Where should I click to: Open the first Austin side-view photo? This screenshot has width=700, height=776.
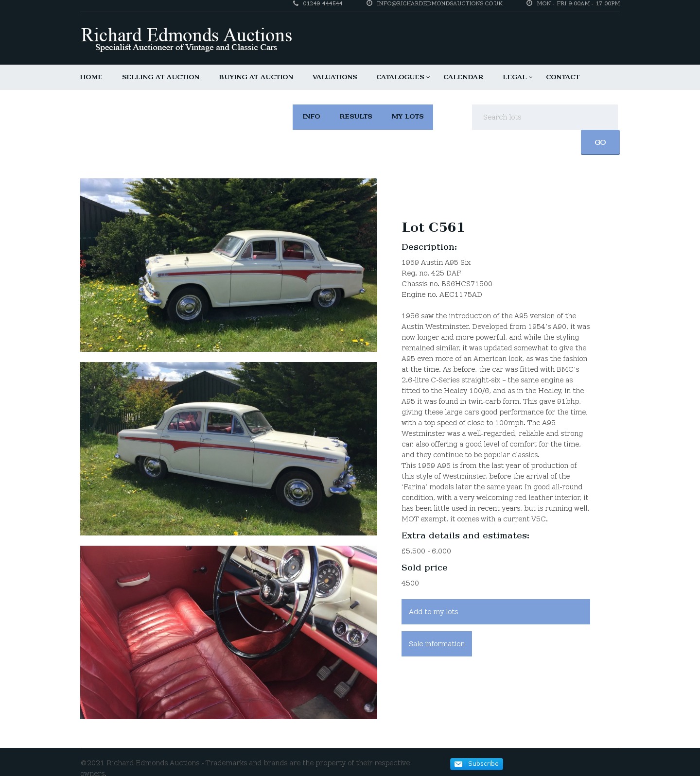tap(228, 265)
